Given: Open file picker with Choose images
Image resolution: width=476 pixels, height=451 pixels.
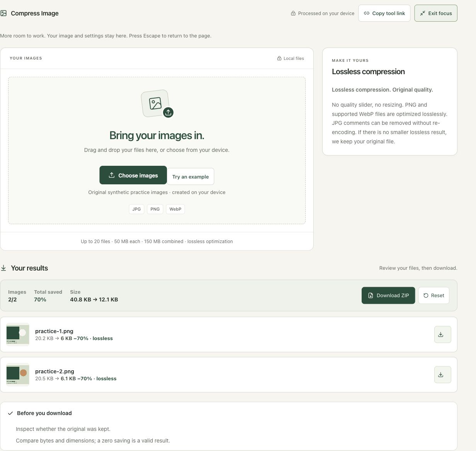Looking at the screenshot, I should coord(133,175).
